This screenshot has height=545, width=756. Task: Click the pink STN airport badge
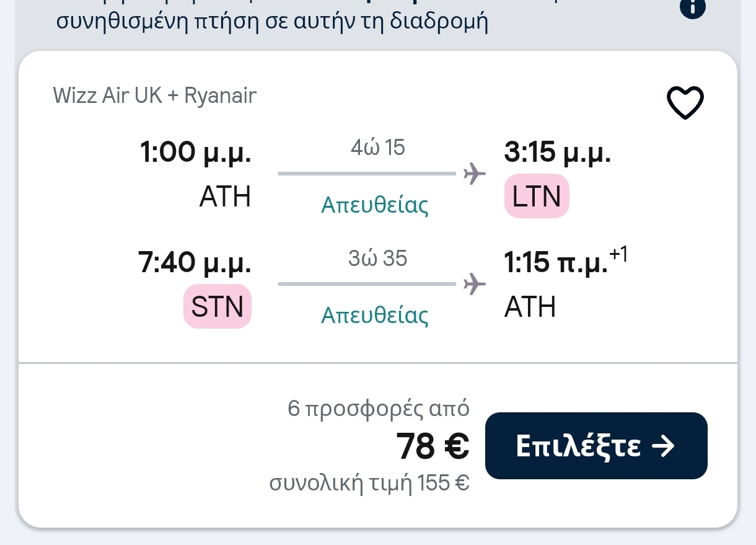coord(218,307)
